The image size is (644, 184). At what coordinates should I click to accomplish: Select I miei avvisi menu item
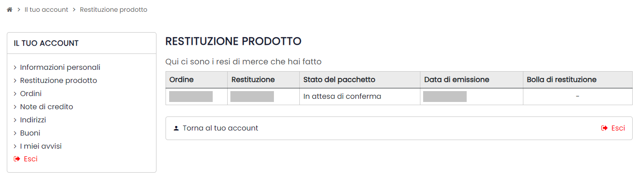tap(41, 146)
